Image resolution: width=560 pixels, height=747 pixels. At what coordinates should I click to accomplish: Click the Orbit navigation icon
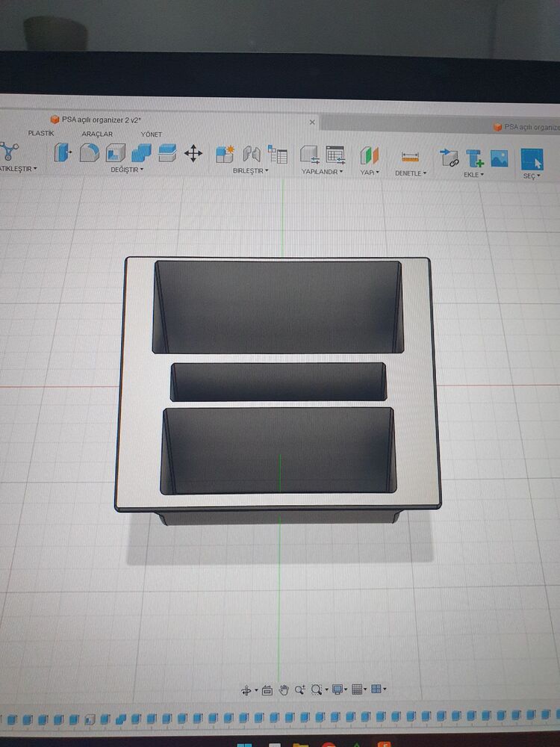pos(246,689)
